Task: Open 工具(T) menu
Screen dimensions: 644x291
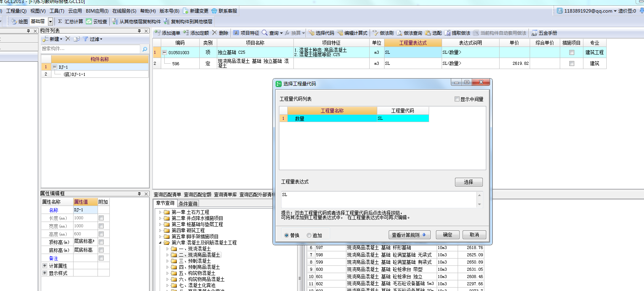Action: coord(57,11)
